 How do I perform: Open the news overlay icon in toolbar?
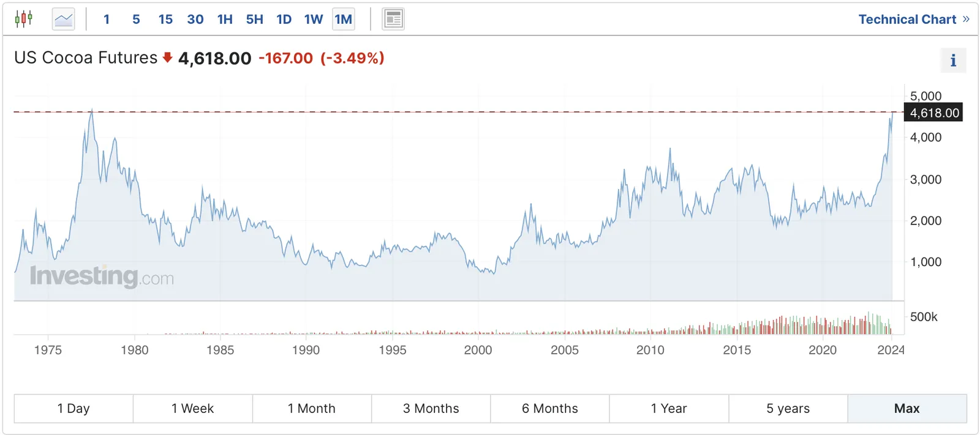[x=393, y=19]
